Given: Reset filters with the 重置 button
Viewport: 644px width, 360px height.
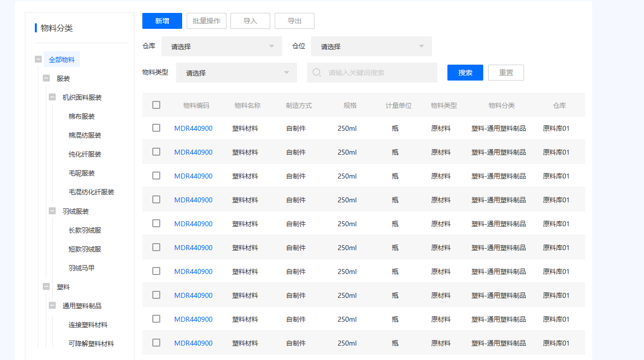Looking at the screenshot, I should (506, 73).
